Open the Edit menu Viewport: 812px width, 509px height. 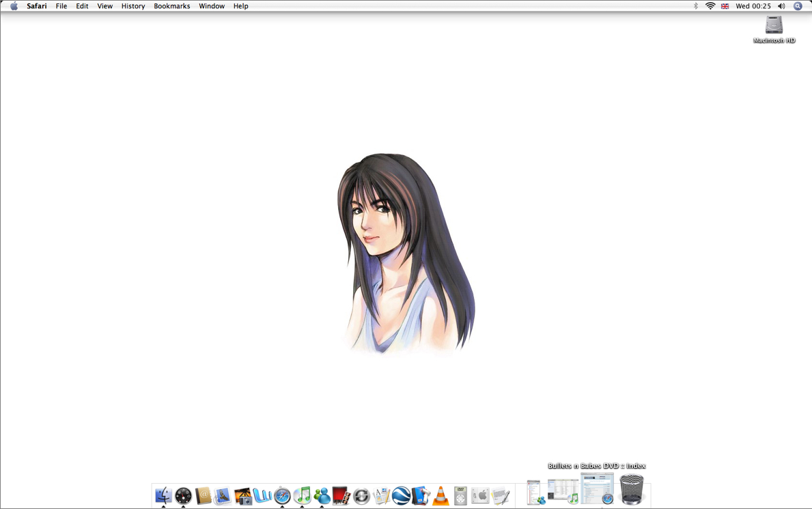tap(83, 6)
